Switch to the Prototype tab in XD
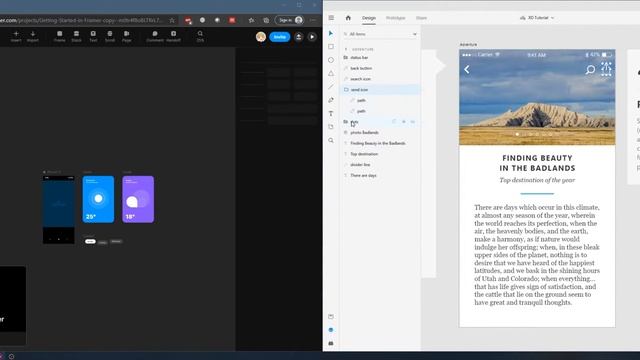This screenshot has height=360, width=640. pos(396,18)
